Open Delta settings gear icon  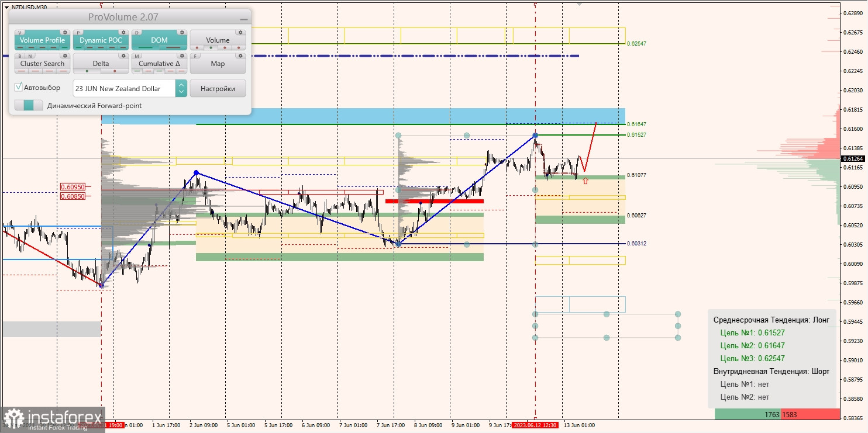pos(123,56)
